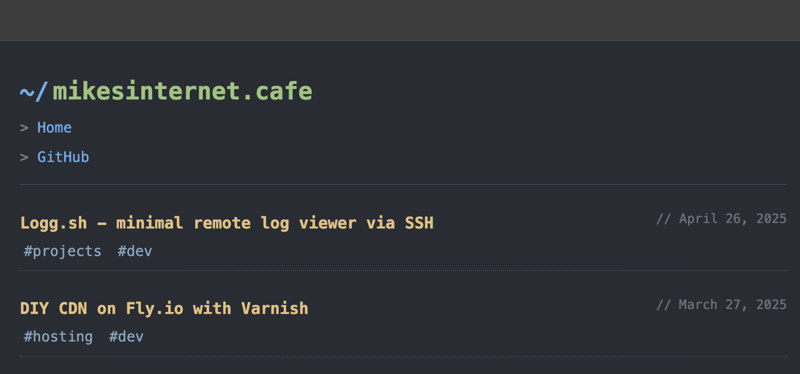Filter by the #projects tag
Viewport: 800px width, 374px height.
pyautogui.click(x=62, y=251)
